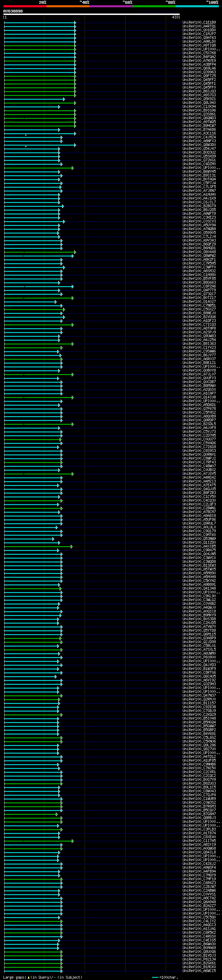This screenshot has height=980, width=222.
Task: Open hit UniRef100_A4RTQ1
Action: coord(199,26)
